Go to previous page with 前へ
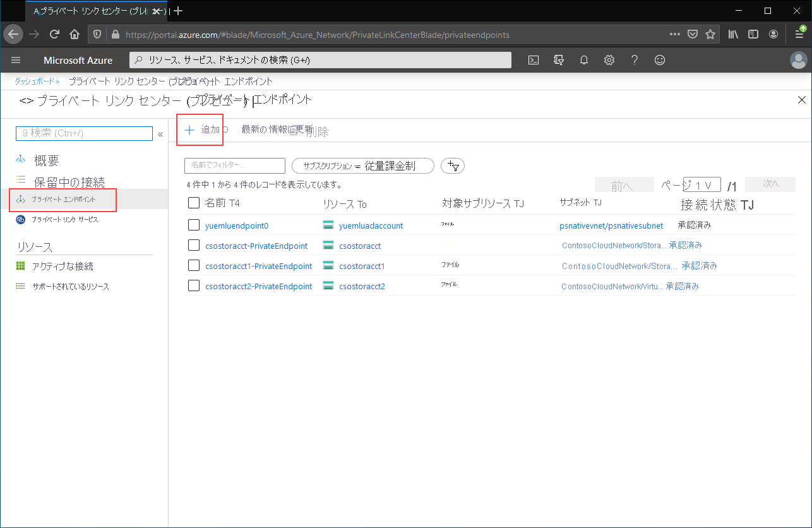Screen dimensions: 812x528 click(624, 184)
